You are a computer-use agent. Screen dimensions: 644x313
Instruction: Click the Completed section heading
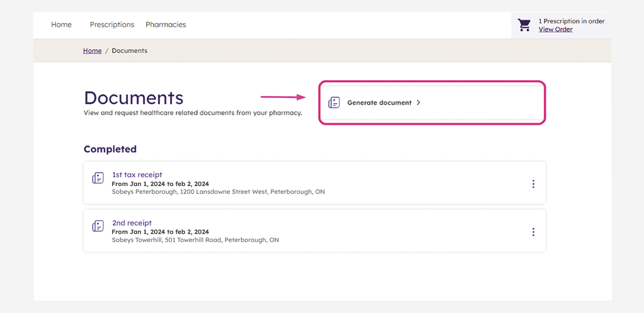(x=110, y=149)
